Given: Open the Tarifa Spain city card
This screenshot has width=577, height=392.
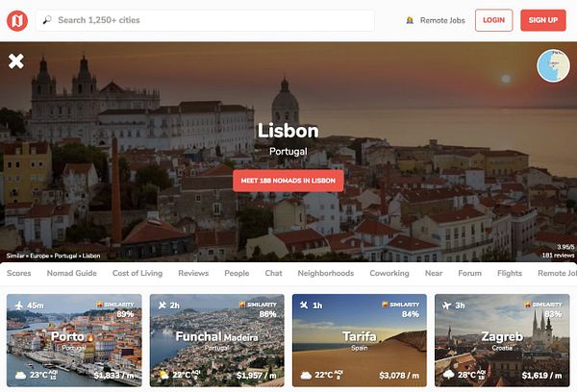Looking at the screenshot, I should pyautogui.click(x=360, y=340).
